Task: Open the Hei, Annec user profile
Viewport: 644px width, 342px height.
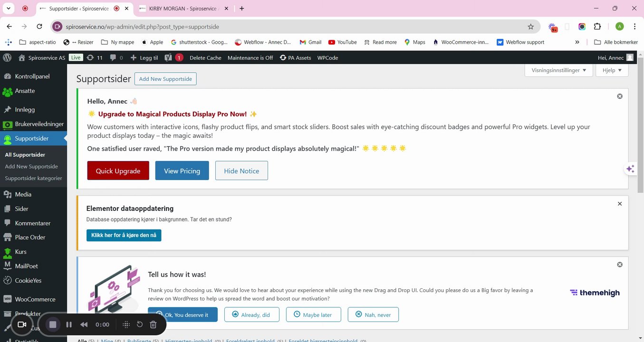Action: click(615, 57)
